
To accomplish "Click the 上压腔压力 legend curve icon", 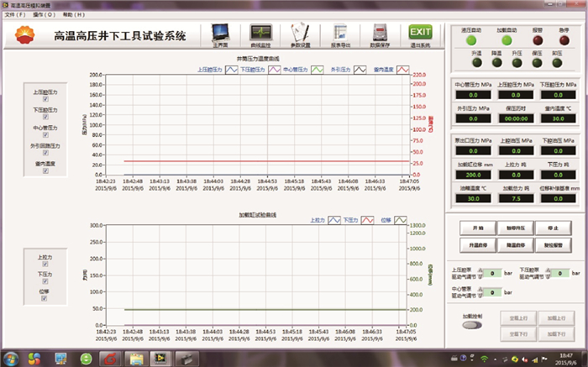I will coord(228,71).
